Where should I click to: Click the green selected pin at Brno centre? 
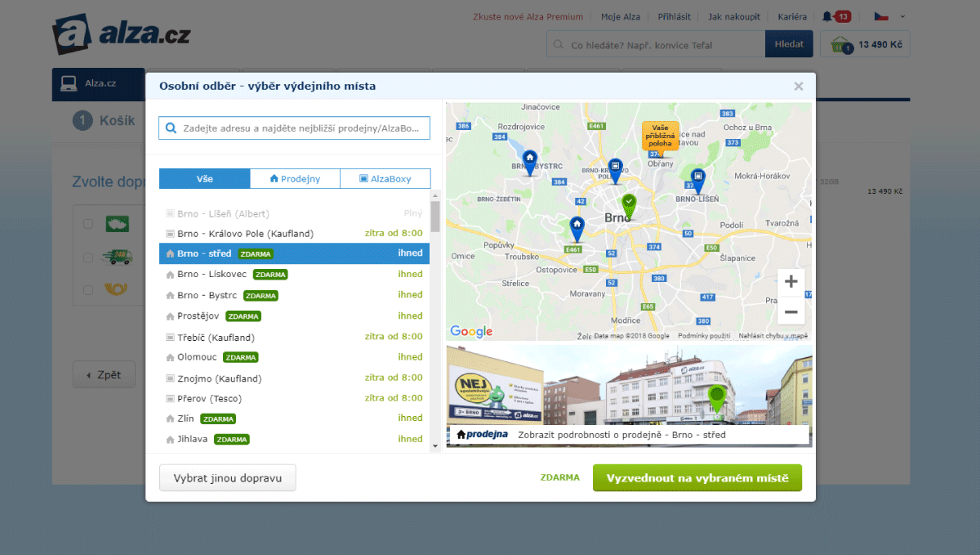pyautogui.click(x=628, y=205)
